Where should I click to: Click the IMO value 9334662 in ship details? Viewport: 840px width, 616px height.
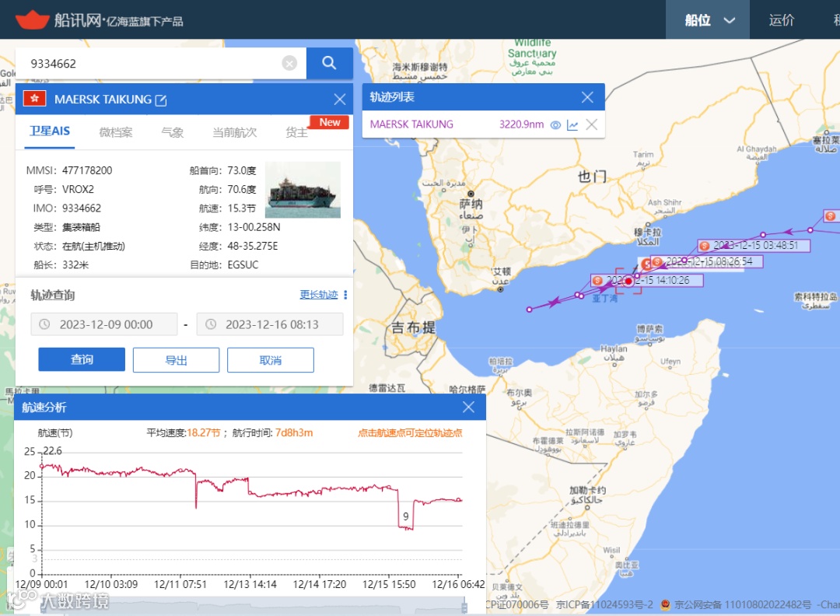coord(82,208)
